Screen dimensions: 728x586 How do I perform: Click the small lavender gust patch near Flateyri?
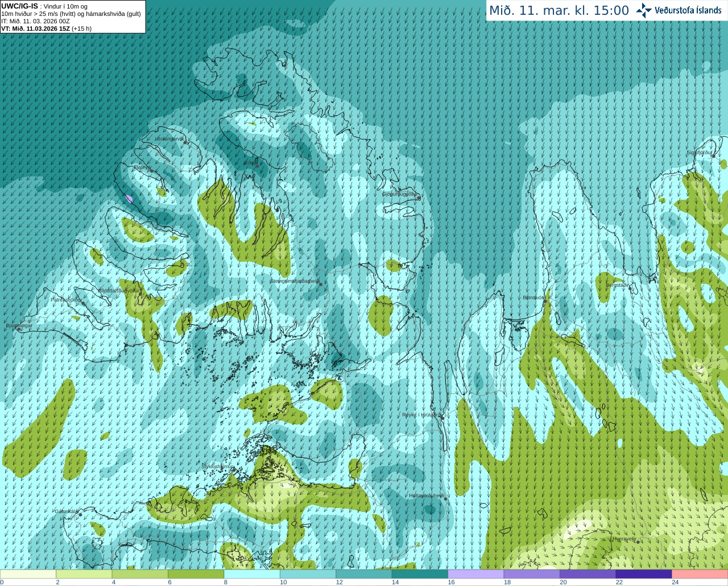tap(129, 199)
